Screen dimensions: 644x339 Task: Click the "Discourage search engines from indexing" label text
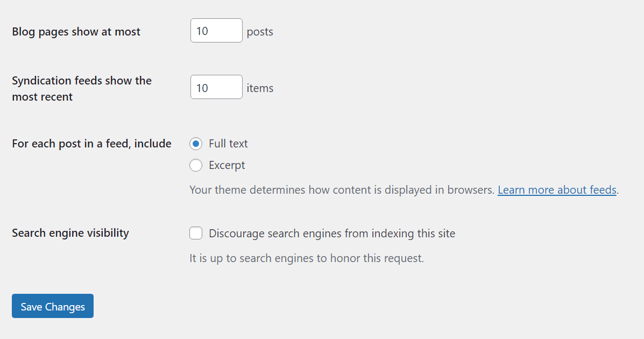[331, 234]
